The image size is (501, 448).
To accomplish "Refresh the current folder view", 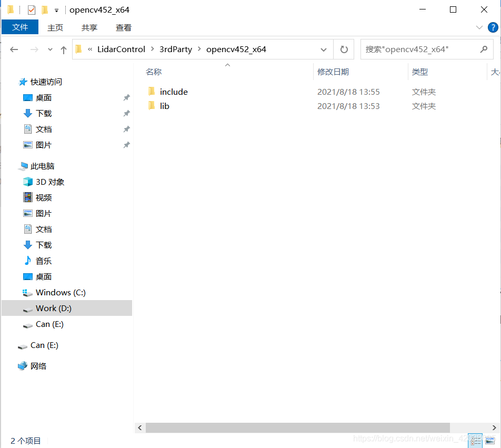I will [344, 49].
